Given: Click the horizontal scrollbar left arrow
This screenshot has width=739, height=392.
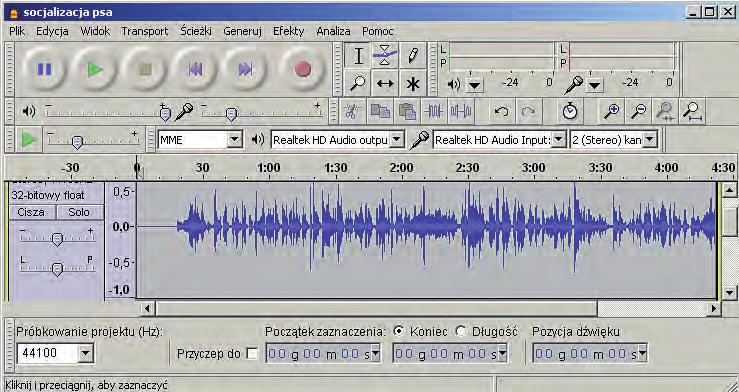Looking at the screenshot, I should click(147, 309).
